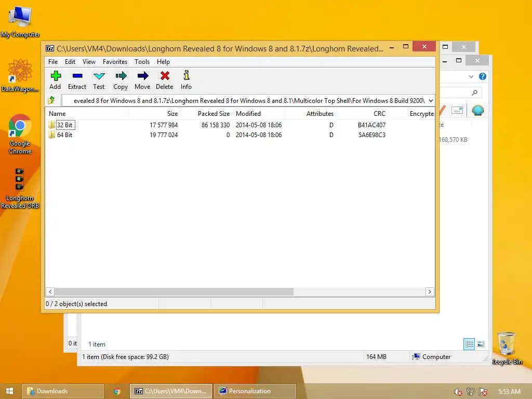Click the Extract toolbar icon
The image size is (532, 399).
tap(77, 76)
